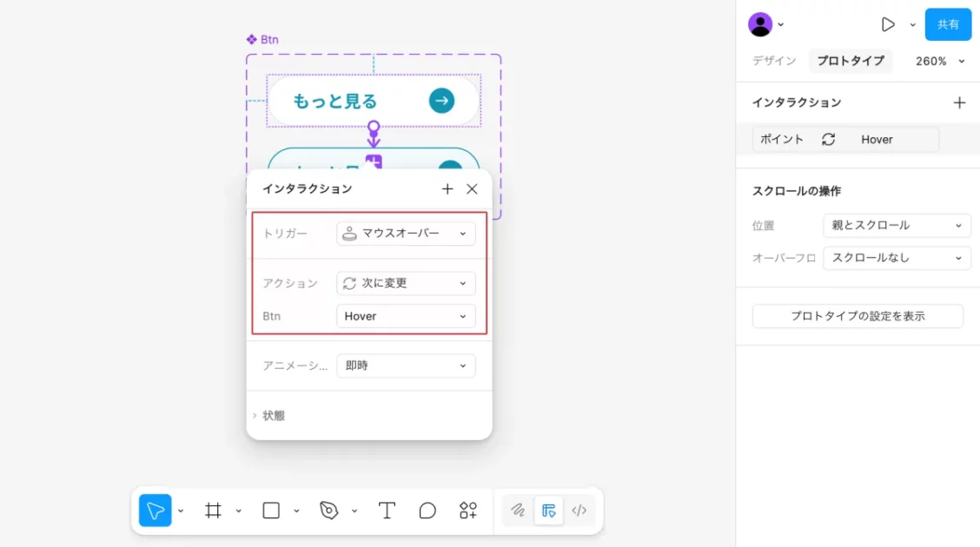Click プロトタイプの設定を表示 button
980x547 pixels.
[857, 316]
